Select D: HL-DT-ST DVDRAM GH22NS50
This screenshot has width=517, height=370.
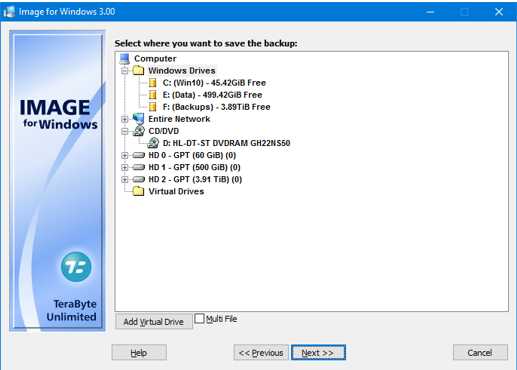coord(226,143)
